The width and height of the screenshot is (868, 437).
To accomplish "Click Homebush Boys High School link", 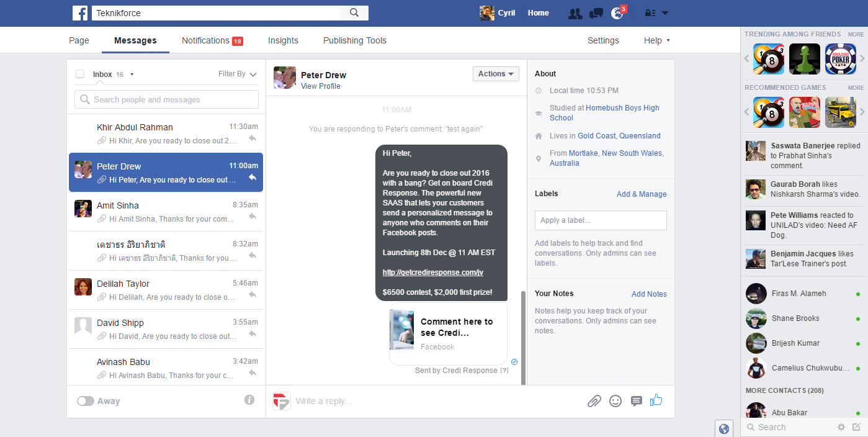I will click(604, 113).
